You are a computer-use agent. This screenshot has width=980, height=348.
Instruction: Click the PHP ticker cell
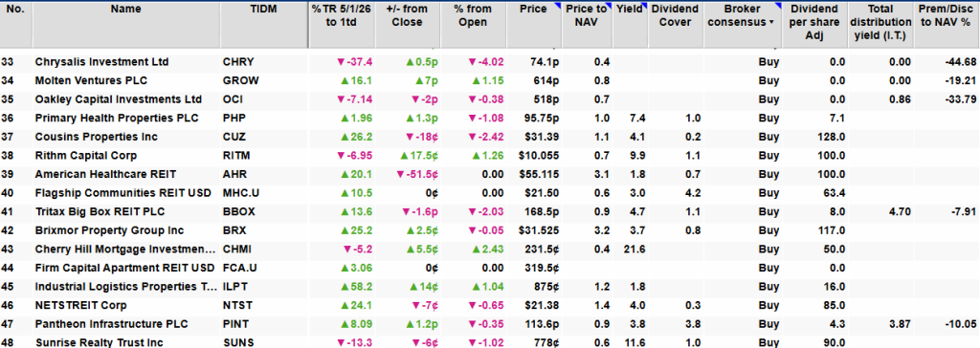(x=234, y=119)
